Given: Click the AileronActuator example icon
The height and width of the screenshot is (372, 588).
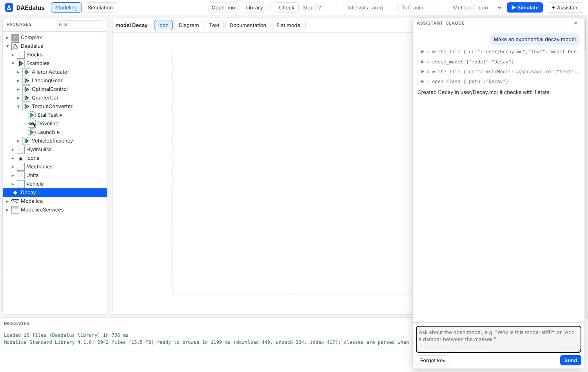Looking at the screenshot, I should (26, 72).
